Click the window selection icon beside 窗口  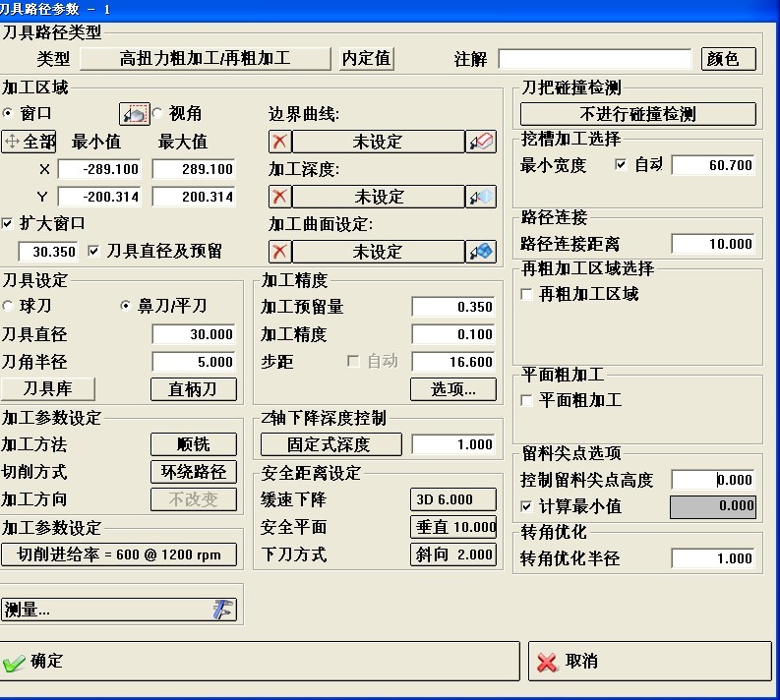135,114
